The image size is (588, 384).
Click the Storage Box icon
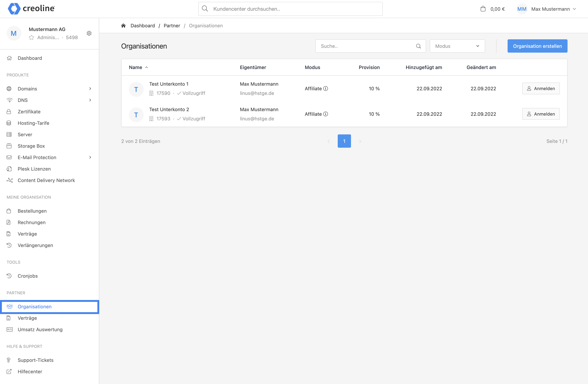(x=9, y=146)
